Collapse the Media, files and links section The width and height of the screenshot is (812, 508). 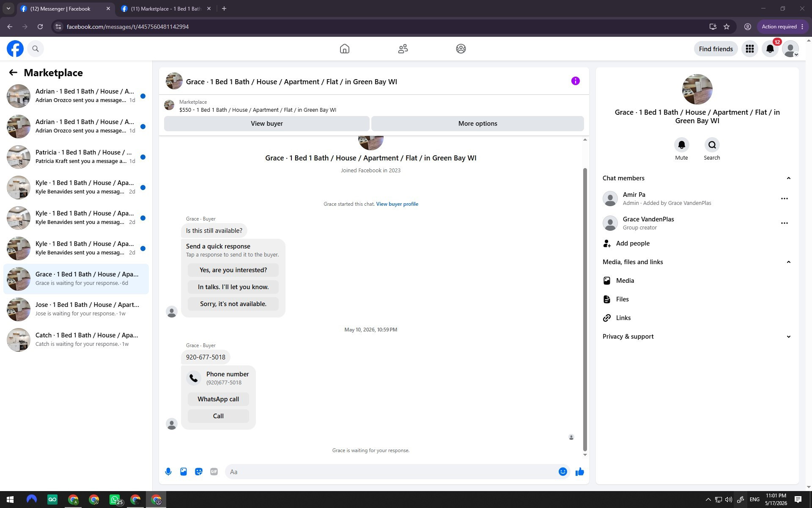[x=788, y=262]
